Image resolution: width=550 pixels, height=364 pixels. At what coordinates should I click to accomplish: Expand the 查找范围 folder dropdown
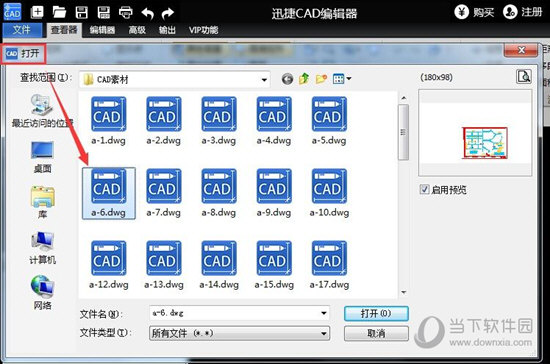264,80
